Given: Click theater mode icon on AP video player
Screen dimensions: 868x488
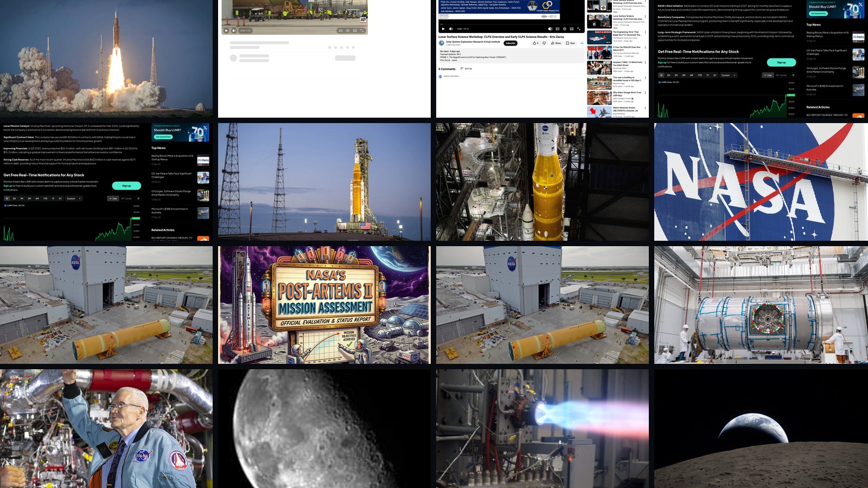Looking at the screenshot, I should pos(355,30).
